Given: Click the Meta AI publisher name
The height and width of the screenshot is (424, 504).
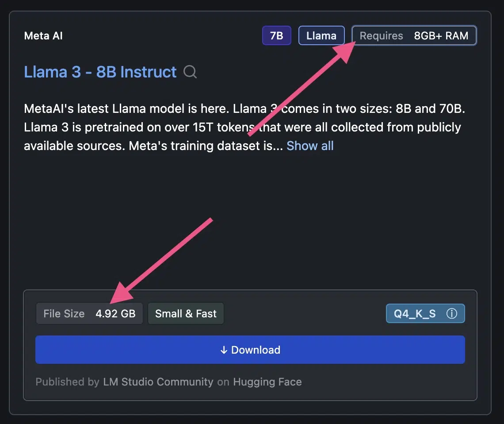Looking at the screenshot, I should click(43, 35).
